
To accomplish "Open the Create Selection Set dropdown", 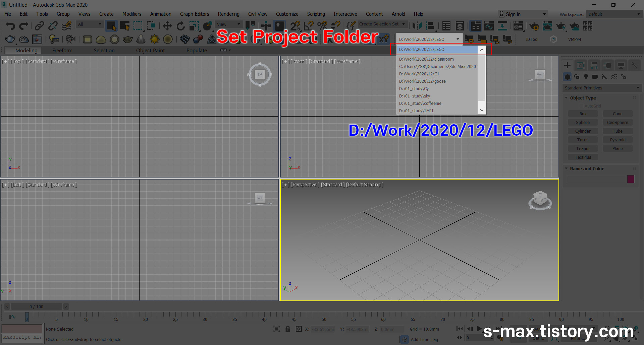I will click(x=382, y=24).
